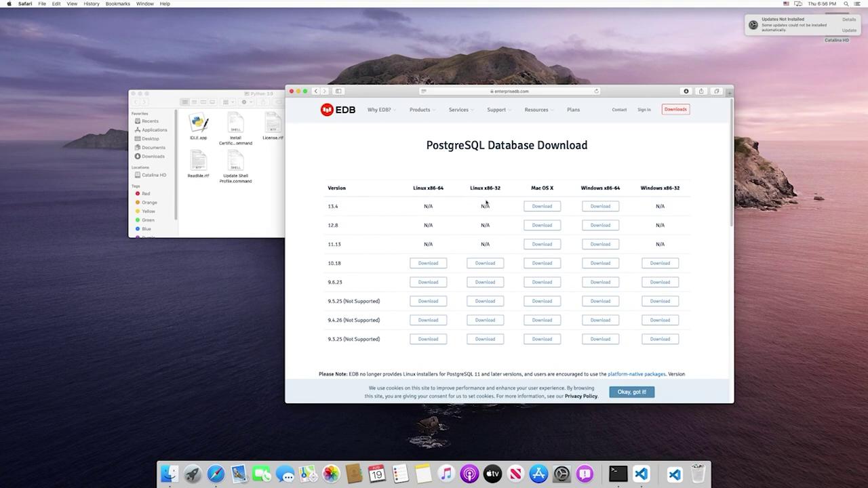This screenshot has height=488, width=868.
Task: Expand the Services navigation dropdown
Action: 460,110
